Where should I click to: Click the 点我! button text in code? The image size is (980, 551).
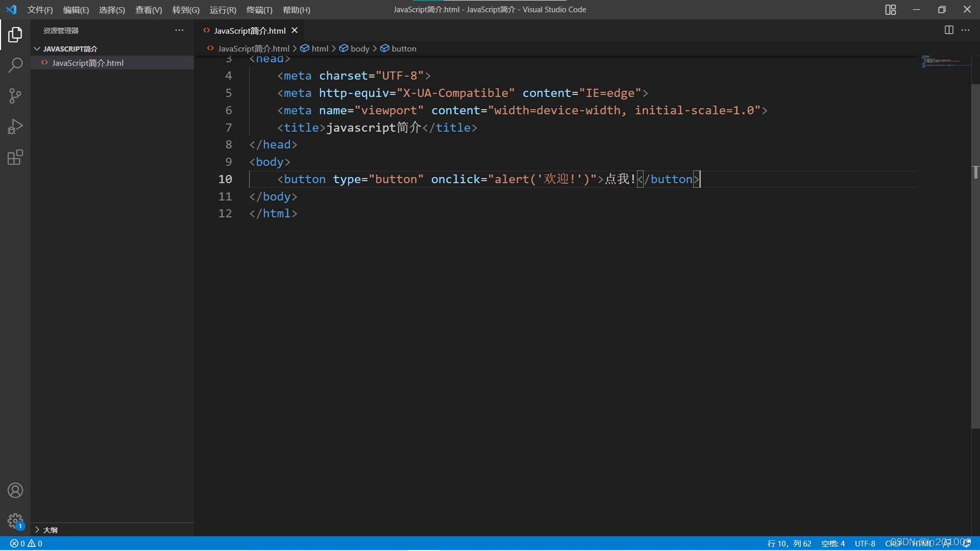[620, 179]
